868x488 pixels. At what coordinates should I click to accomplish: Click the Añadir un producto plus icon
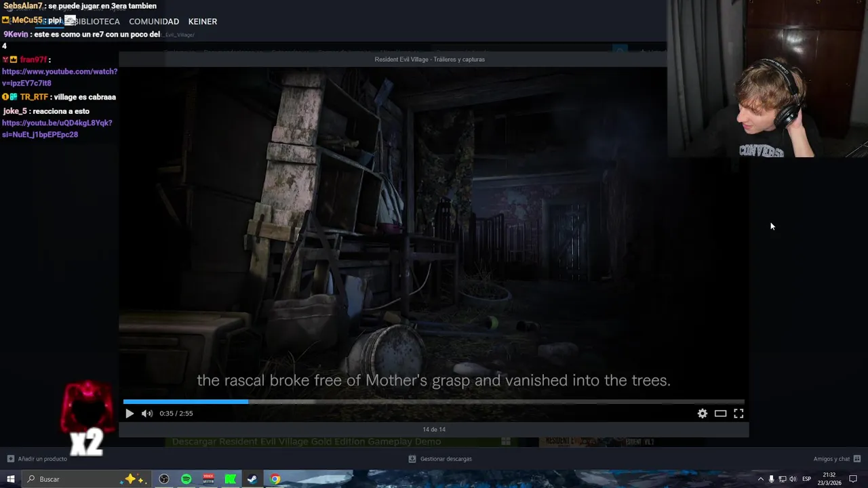click(10, 459)
